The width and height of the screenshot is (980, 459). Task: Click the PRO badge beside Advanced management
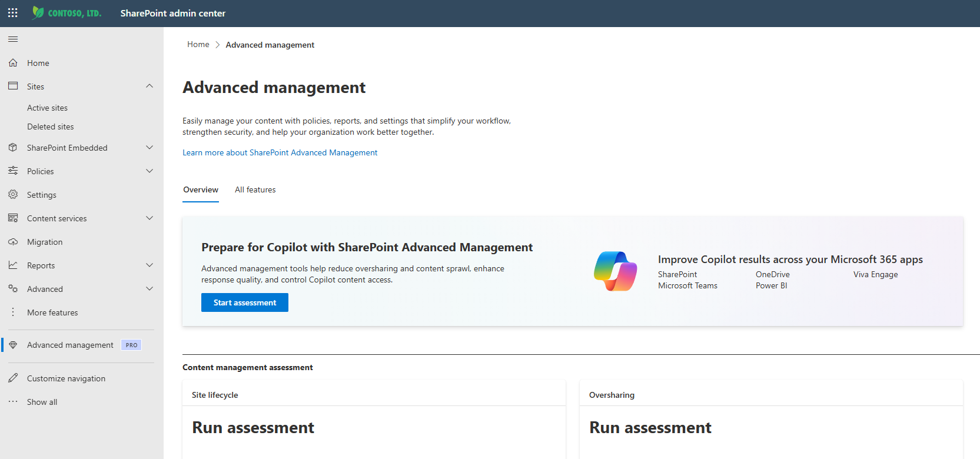point(131,345)
